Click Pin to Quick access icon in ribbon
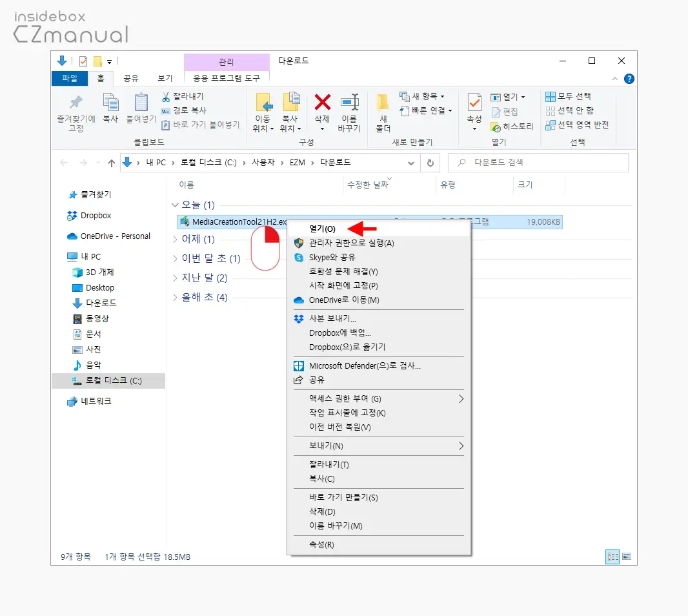The width and height of the screenshot is (688, 616). click(x=76, y=103)
